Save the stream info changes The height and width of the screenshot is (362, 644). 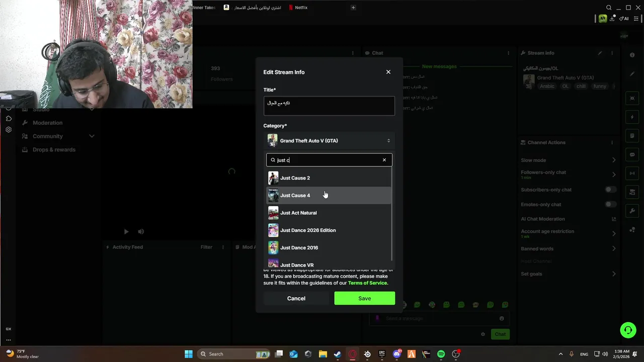pyautogui.click(x=364, y=299)
